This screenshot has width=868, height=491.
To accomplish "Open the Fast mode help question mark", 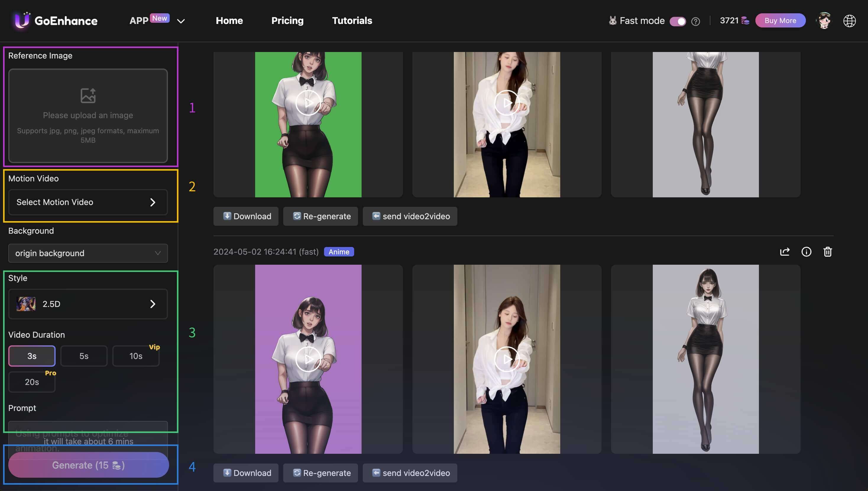I will 696,21.
